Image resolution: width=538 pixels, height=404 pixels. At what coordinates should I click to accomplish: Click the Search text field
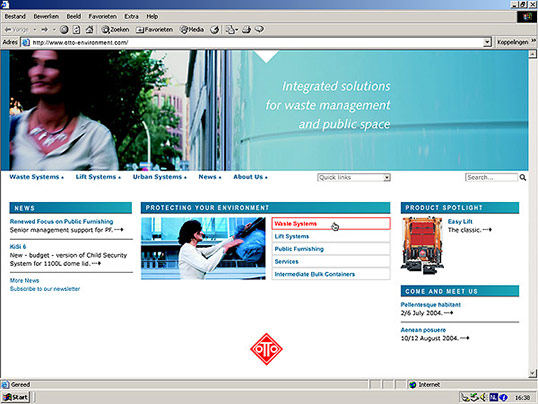click(491, 177)
